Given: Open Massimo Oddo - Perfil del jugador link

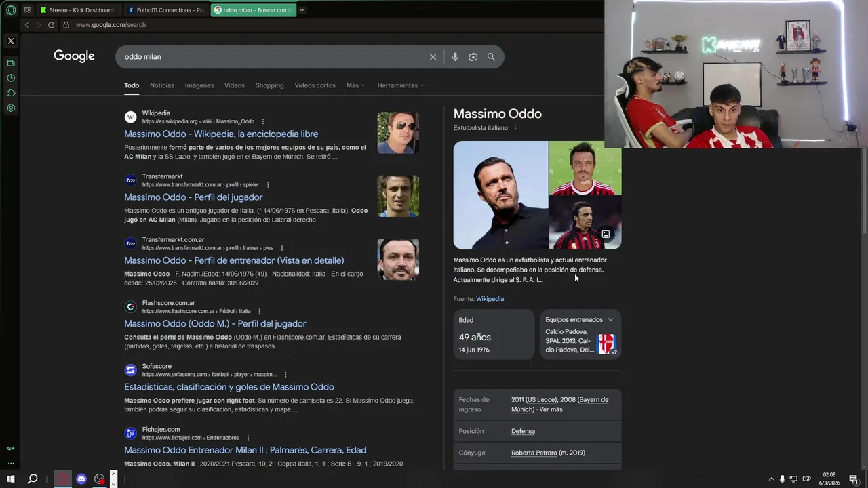Looking at the screenshot, I should tap(193, 197).
